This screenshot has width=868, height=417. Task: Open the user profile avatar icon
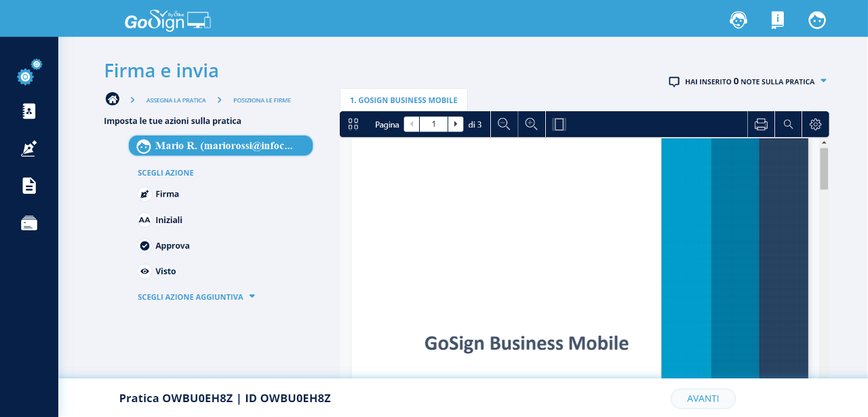click(x=817, y=20)
